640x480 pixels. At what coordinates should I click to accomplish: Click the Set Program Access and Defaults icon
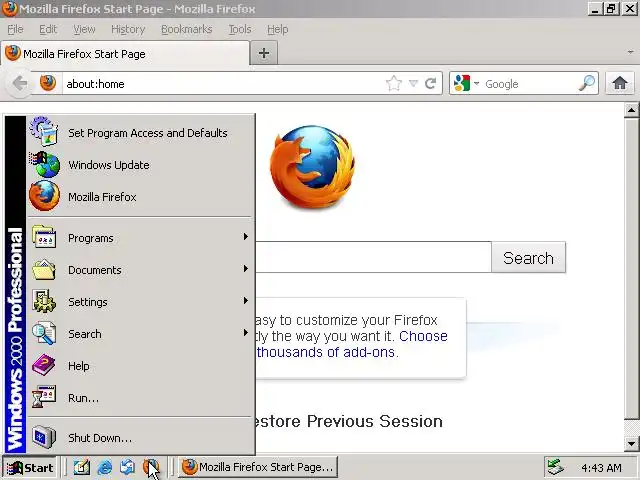tap(44, 131)
